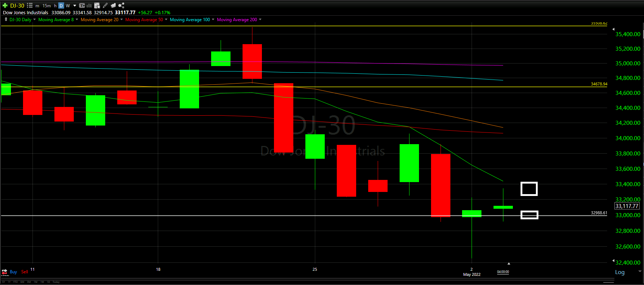Click the Dow Jones Industrials title text
The height and width of the screenshot is (285, 644).
click(26, 12)
